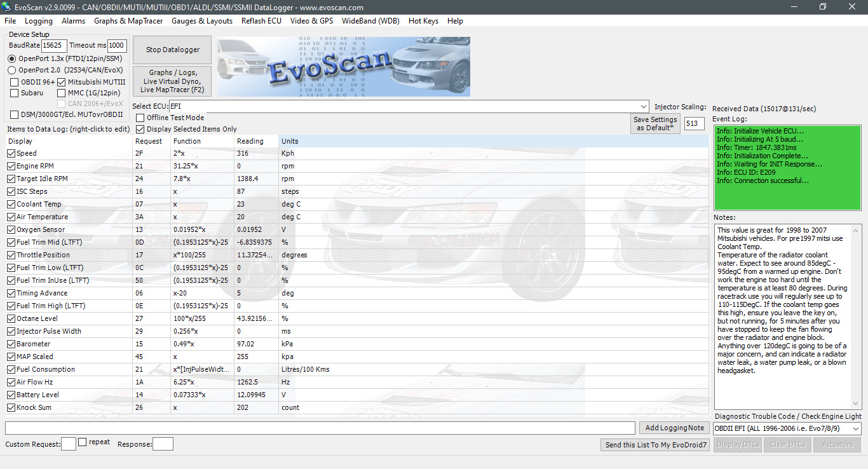Click the green Event Log panel

[788, 167]
